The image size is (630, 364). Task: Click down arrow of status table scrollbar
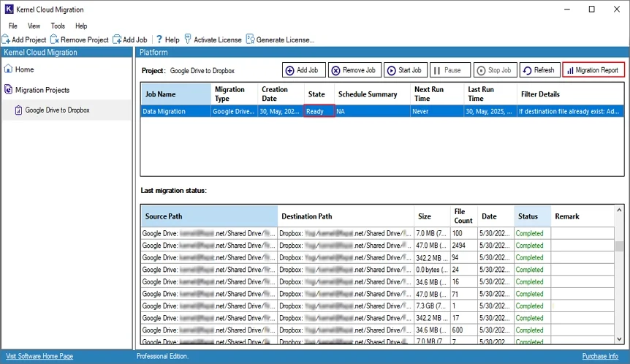(619, 339)
